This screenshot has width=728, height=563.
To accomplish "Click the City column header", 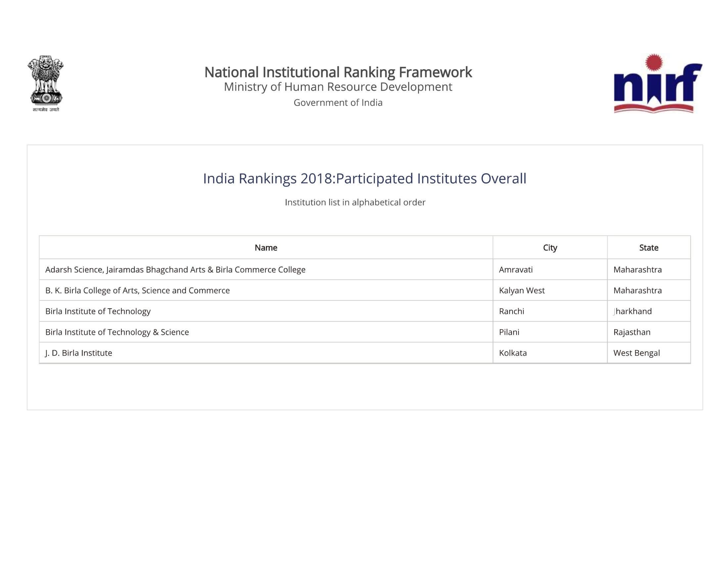I will point(550,247).
